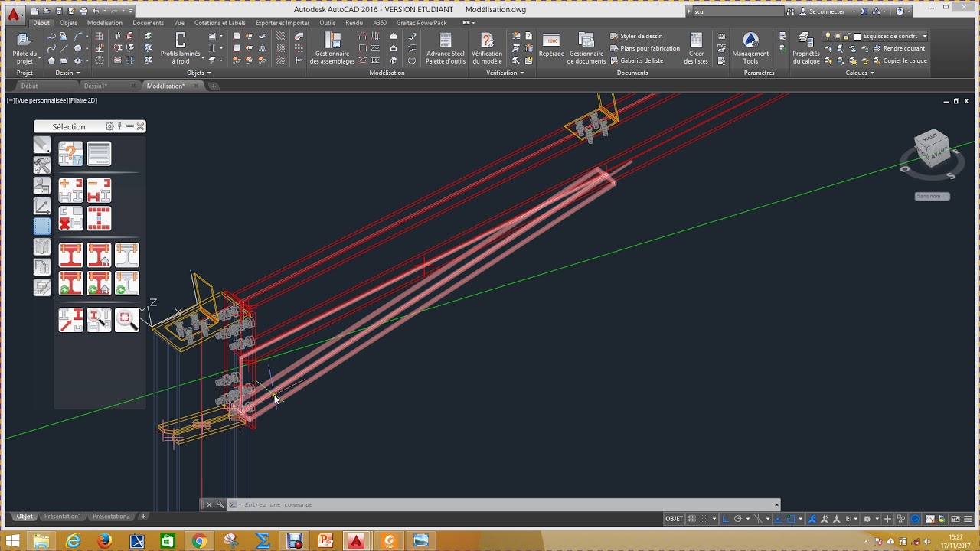Switch to the Présentation1 layout tab
Viewport: 980px width, 551px height.
click(62, 517)
